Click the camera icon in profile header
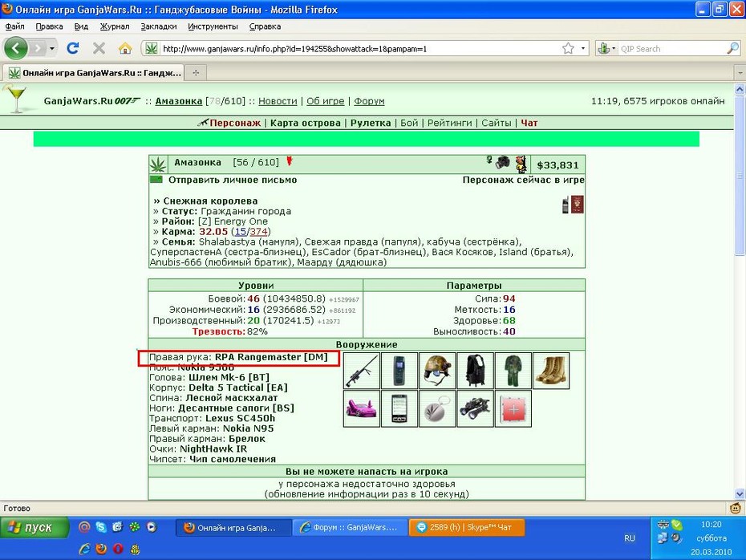Image resolution: width=746 pixels, height=560 pixels. coord(502,162)
